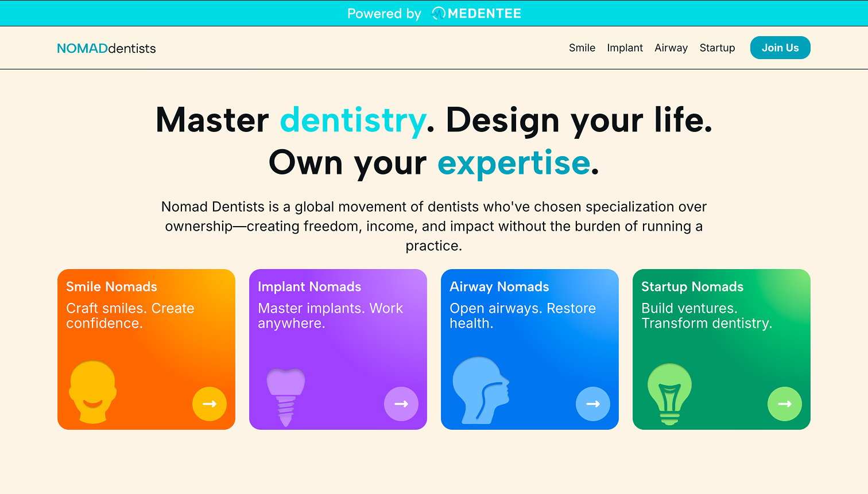The width and height of the screenshot is (868, 494).
Task: Click the smiling head icon on Smile Nomads card
Action: coord(92,392)
